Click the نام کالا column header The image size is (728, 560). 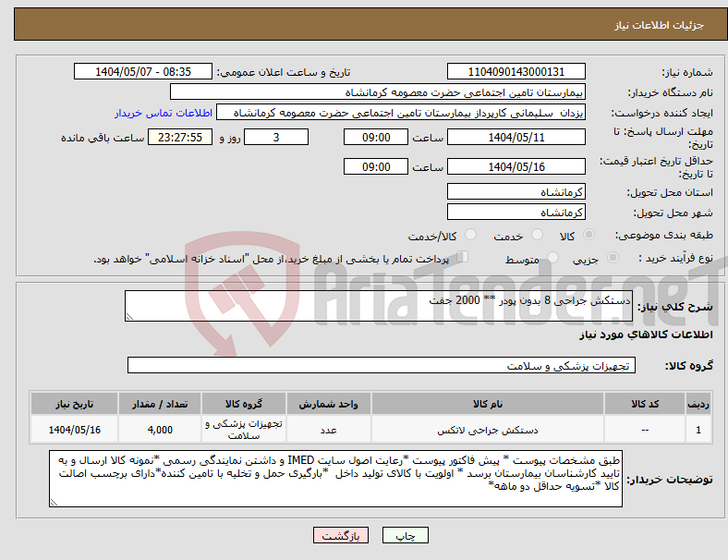(487, 404)
